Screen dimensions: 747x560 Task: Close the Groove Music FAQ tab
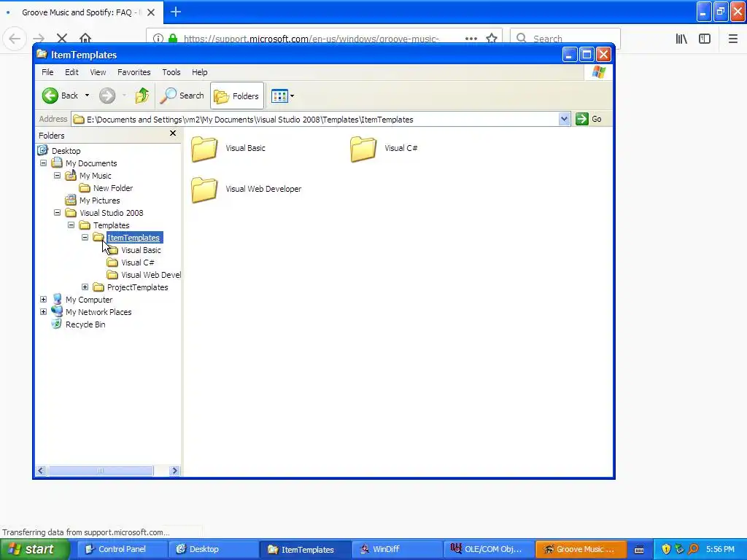click(150, 12)
